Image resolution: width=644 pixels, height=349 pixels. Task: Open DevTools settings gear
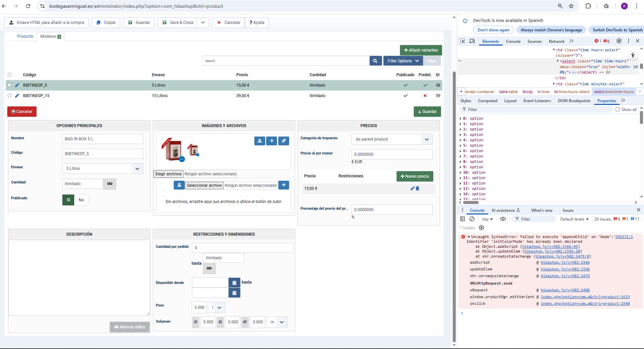pos(619,41)
